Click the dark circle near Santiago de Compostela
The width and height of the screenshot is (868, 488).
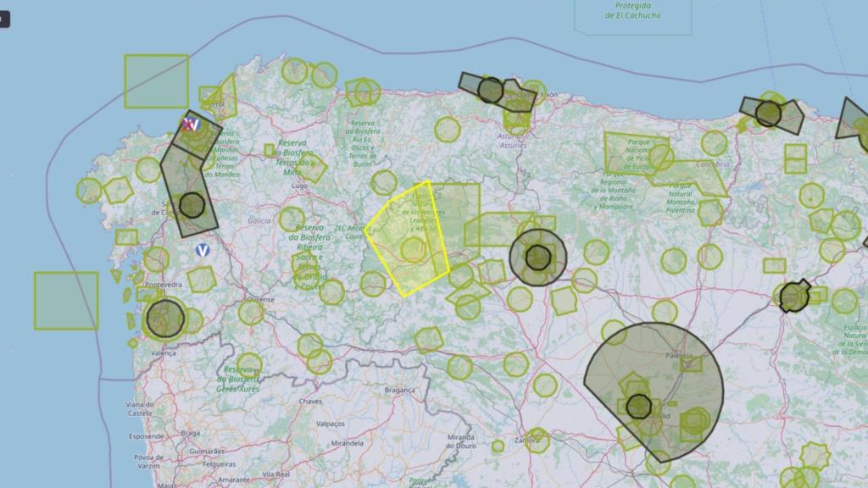click(192, 205)
